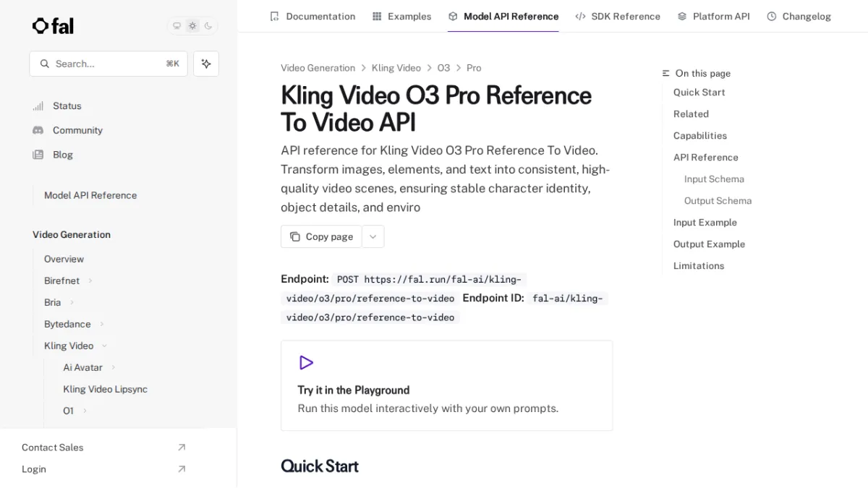Jump to Quick Start section link
The width and height of the screenshot is (868, 488).
[699, 93]
